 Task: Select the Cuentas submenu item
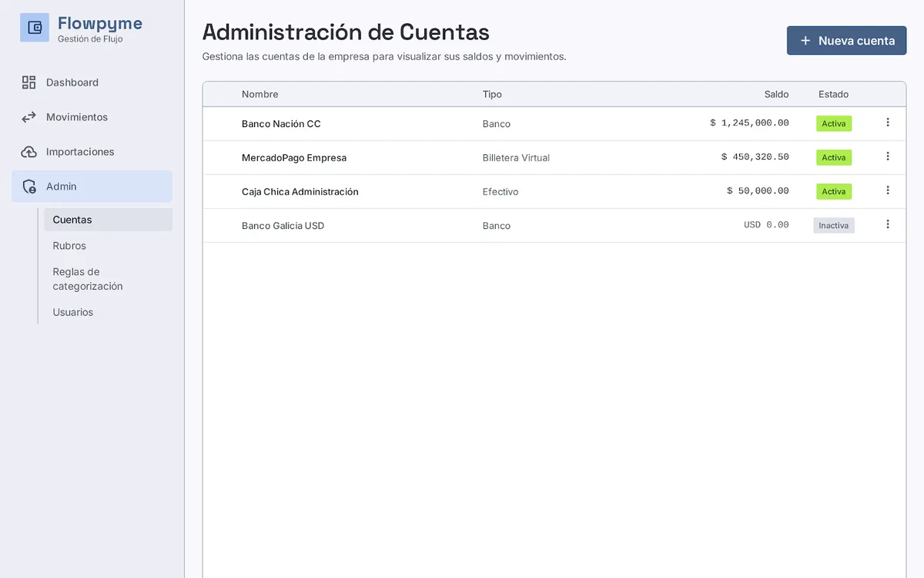coord(108,220)
